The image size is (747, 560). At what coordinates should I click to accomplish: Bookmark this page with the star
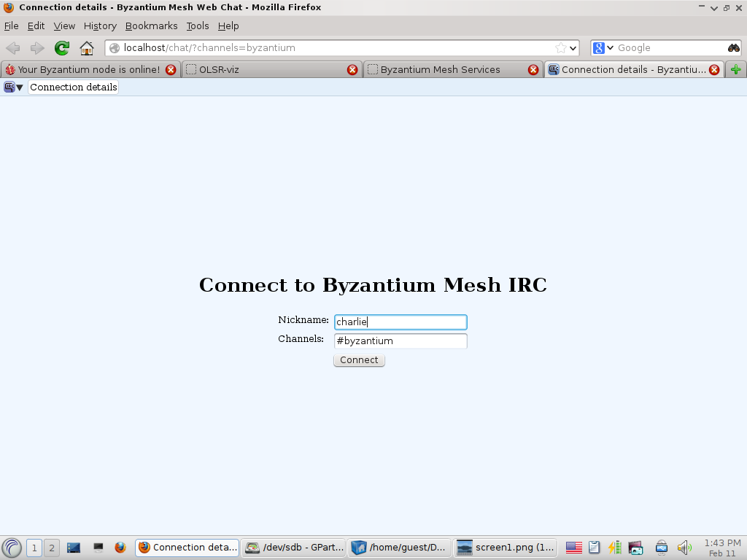561,47
